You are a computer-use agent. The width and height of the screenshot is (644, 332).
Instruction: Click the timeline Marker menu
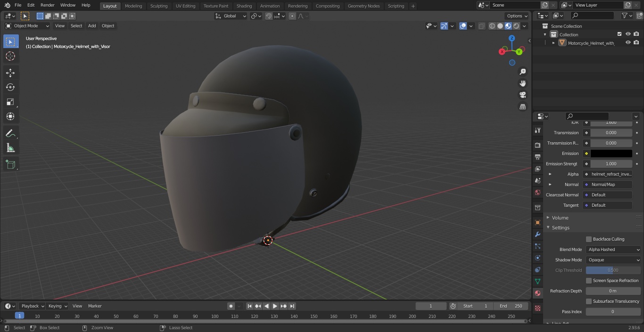click(95, 306)
